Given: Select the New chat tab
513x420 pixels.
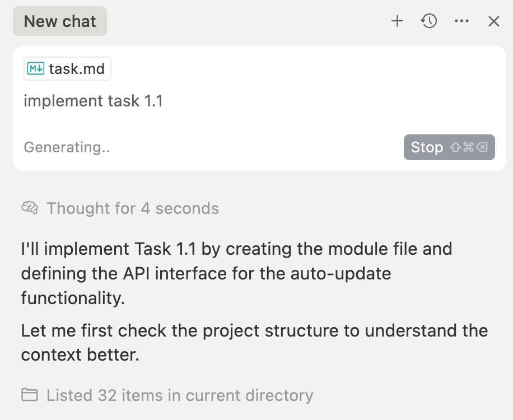Looking at the screenshot, I should click(60, 21).
